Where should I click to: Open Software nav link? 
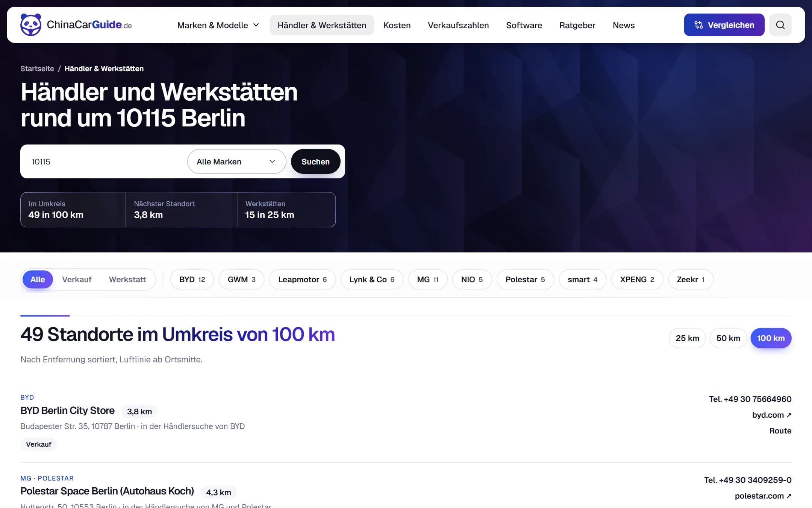click(x=524, y=25)
